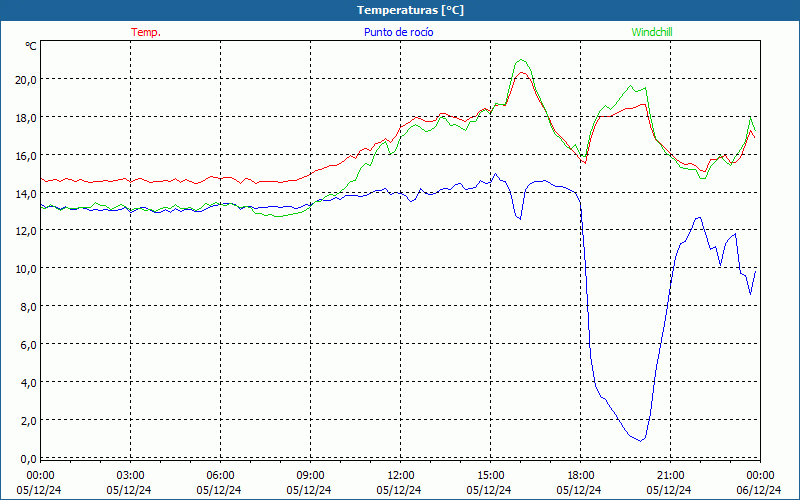Click the °C unit label on the axis

tap(31, 46)
